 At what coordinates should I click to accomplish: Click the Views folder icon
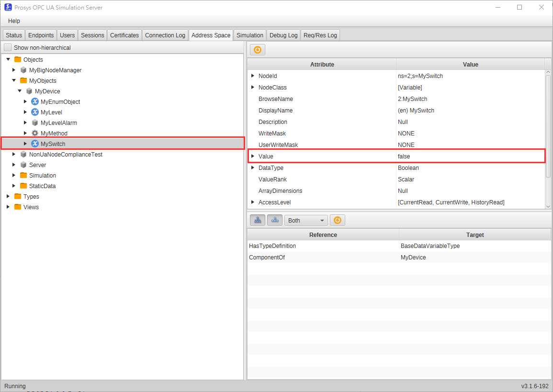18,207
